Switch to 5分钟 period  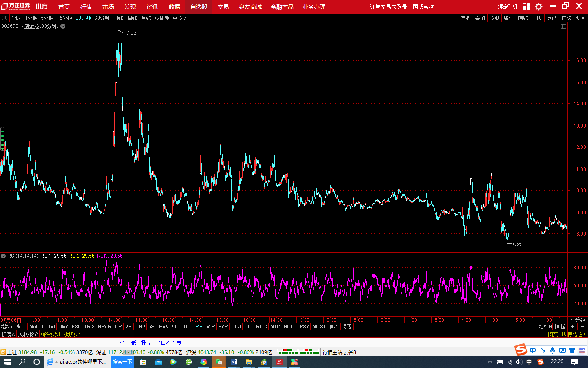click(47, 18)
